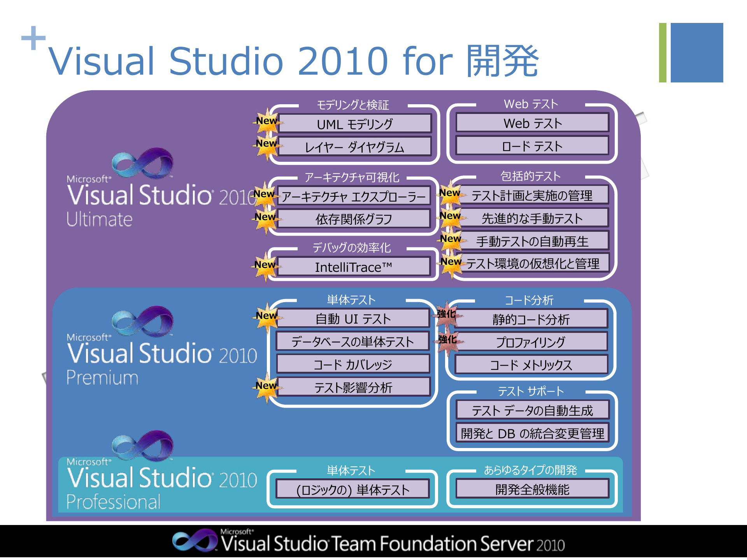Select the ロード テスト box
This screenshot has width=747, height=560.
click(533, 146)
